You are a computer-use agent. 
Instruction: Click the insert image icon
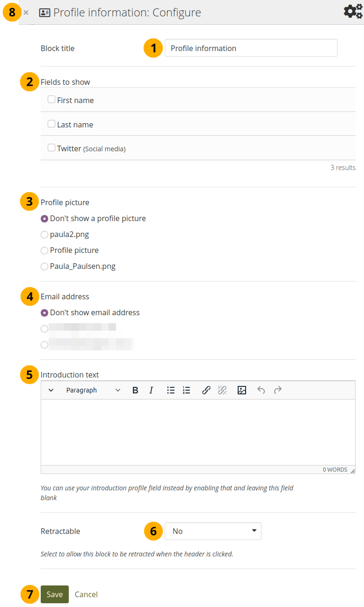click(242, 390)
